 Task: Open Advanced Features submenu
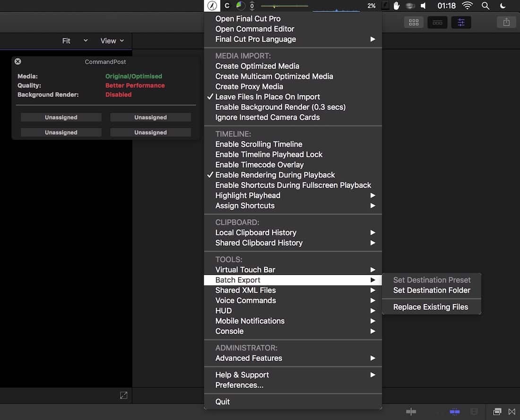[293, 358]
